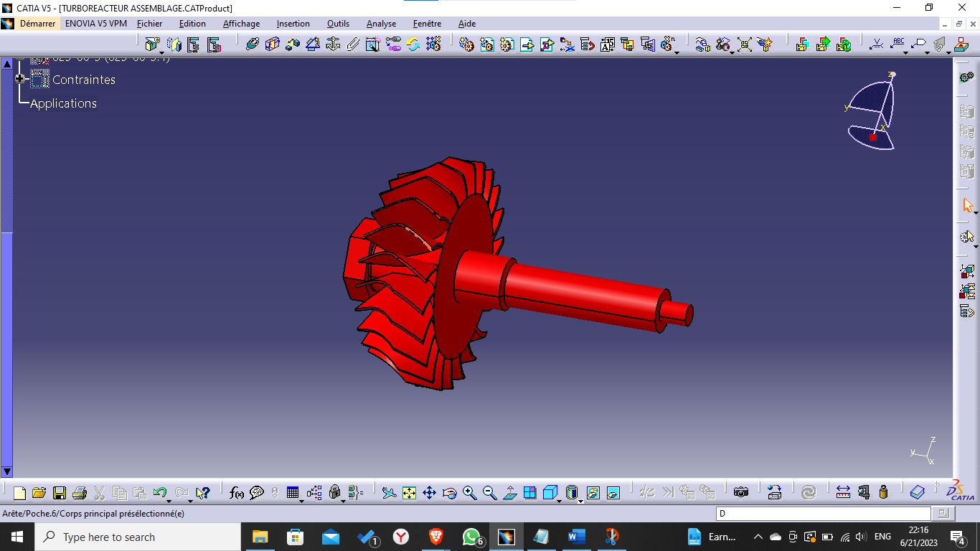Toggle Swap visible space
This screenshot has height=551, width=980.
613,493
